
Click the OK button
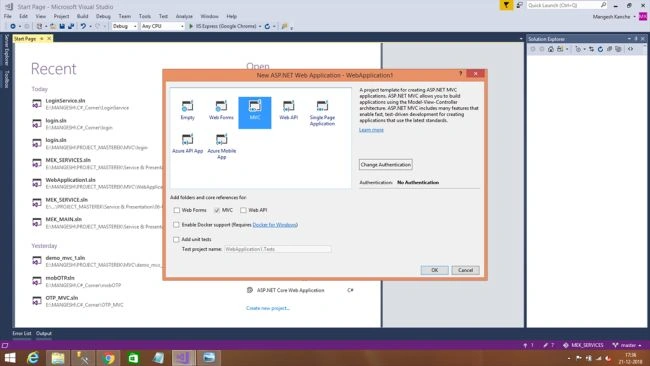[x=434, y=270]
